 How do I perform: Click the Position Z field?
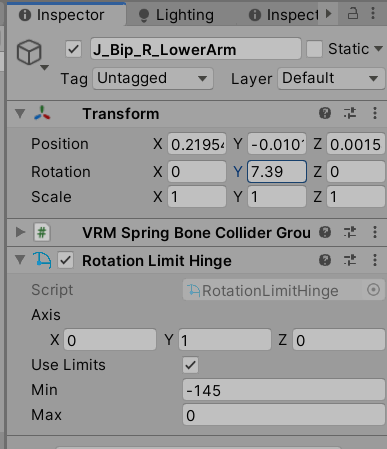[356, 144]
